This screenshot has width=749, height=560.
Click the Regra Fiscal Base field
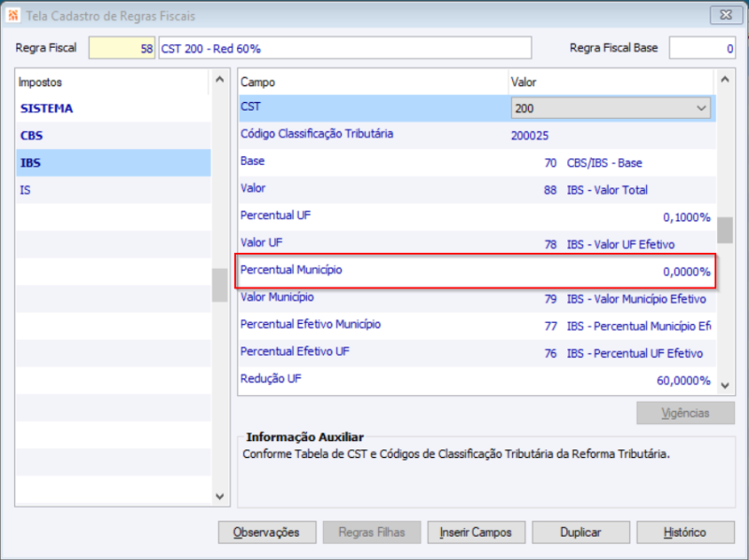pos(701,48)
